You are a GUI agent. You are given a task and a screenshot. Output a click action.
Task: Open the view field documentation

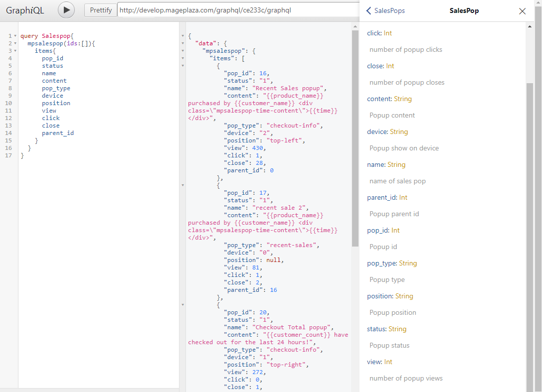(x=374, y=362)
